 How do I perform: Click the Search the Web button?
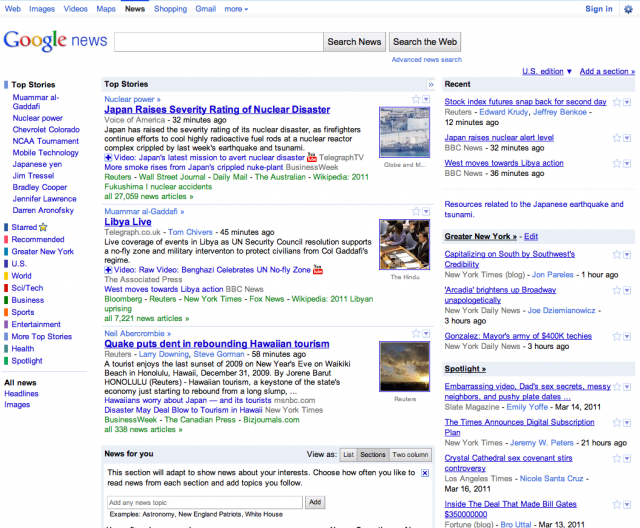click(425, 42)
